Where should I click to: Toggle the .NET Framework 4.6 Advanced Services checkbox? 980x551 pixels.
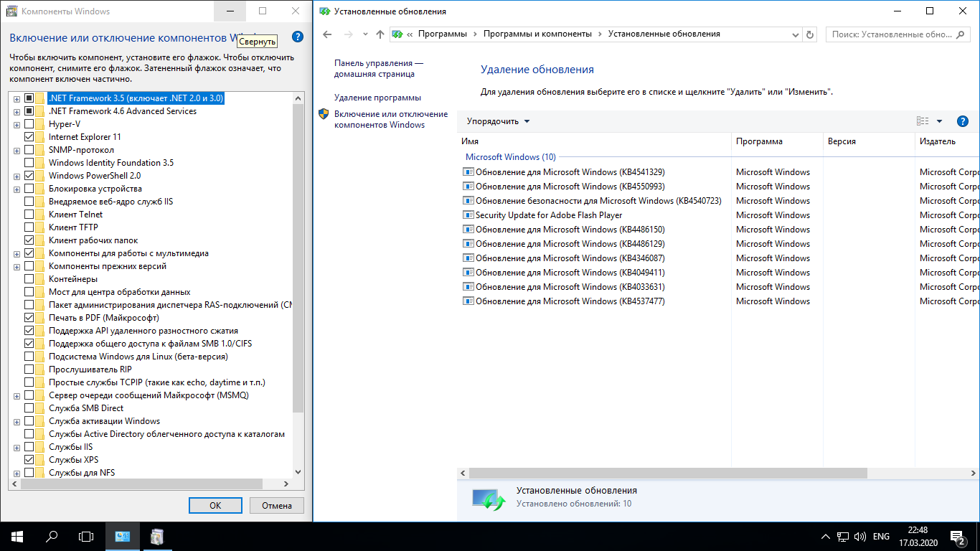pyautogui.click(x=29, y=111)
